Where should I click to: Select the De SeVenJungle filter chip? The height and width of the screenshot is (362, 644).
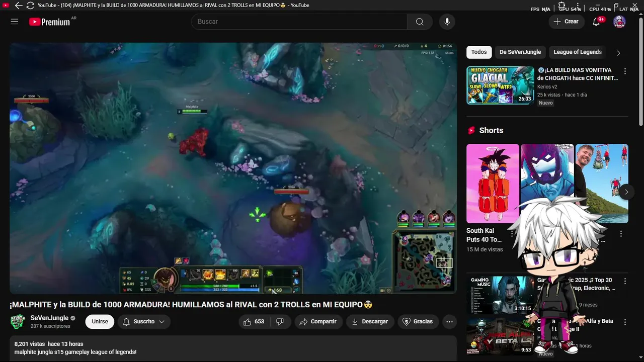click(520, 52)
